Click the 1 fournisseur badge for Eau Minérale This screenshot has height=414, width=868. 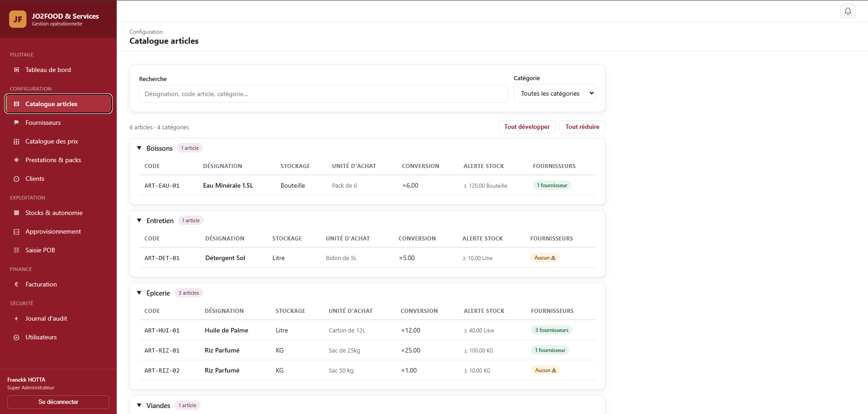pyautogui.click(x=552, y=185)
